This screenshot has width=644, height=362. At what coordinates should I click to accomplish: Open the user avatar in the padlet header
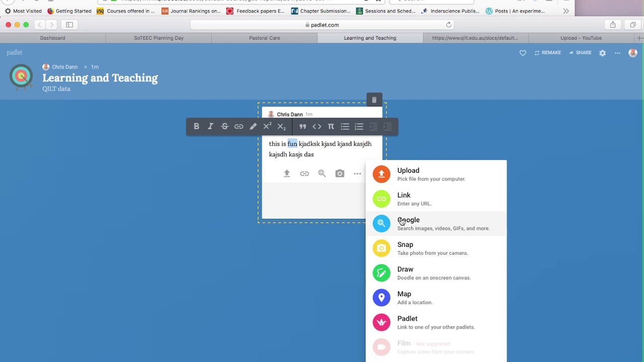tap(633, 53)
